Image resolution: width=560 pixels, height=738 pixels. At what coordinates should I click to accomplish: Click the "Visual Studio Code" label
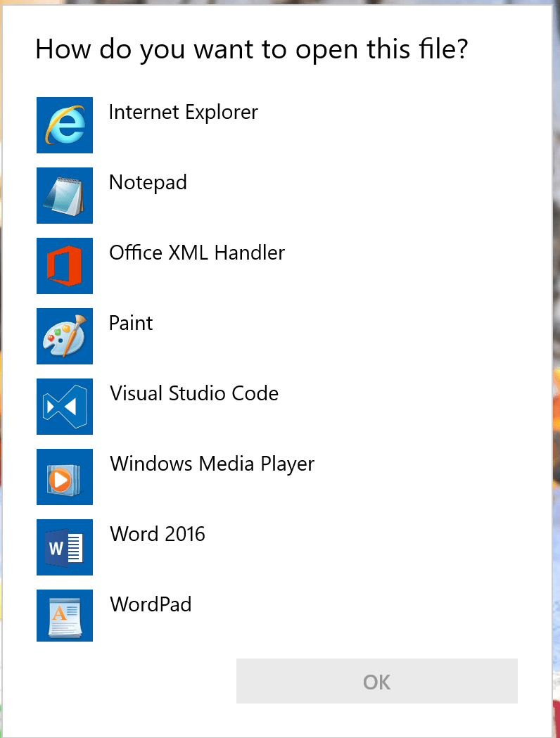pos(194,393)
